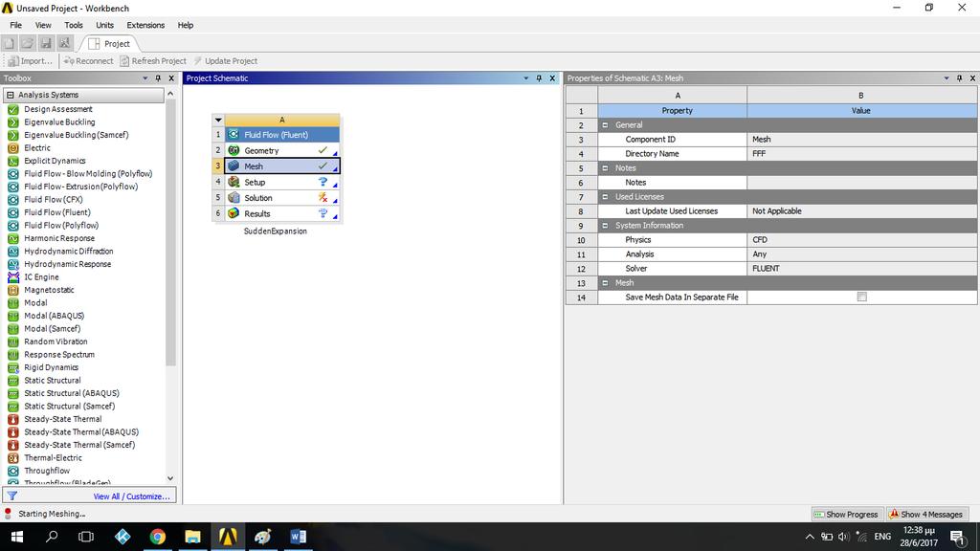
Task: Click the SuddenExpansion system name label
Action: 275,231
